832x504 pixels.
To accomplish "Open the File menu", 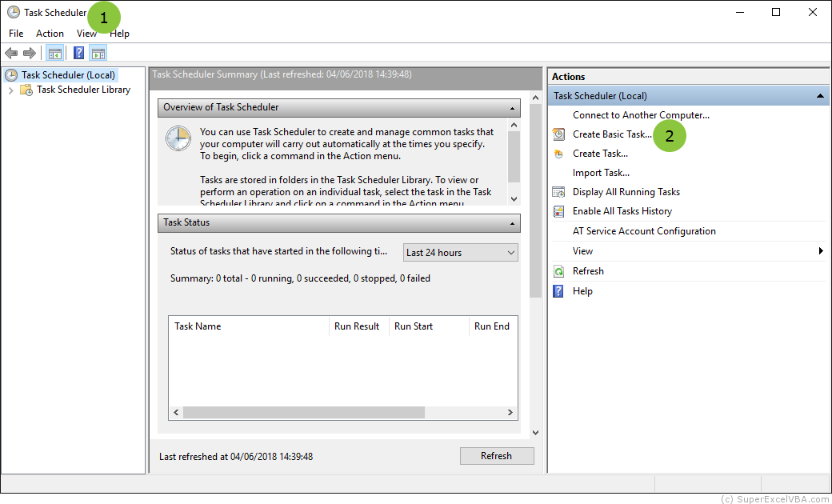I will [x=16, y=34].
